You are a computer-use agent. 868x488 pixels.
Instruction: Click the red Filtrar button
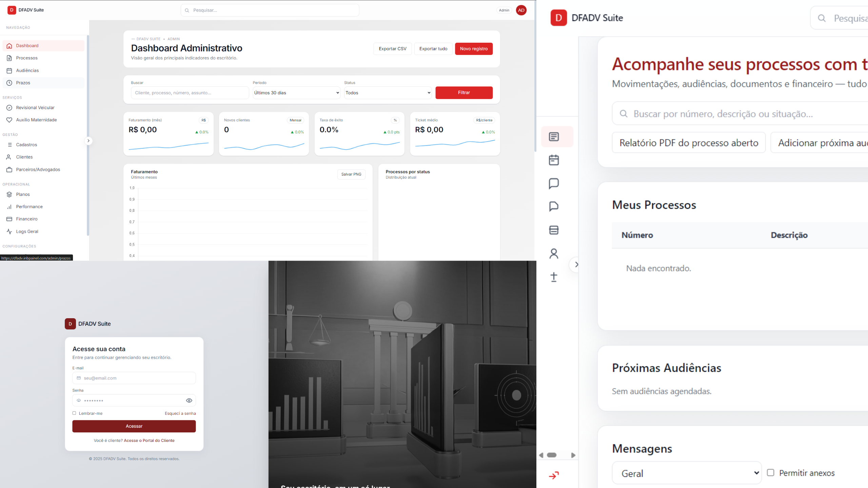(x=464, y=93)
